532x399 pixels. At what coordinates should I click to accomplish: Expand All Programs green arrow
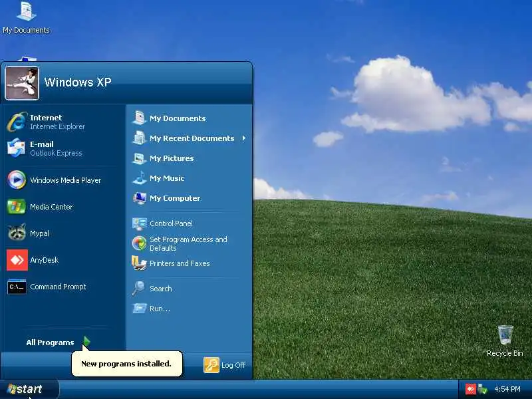click(86, 342)
